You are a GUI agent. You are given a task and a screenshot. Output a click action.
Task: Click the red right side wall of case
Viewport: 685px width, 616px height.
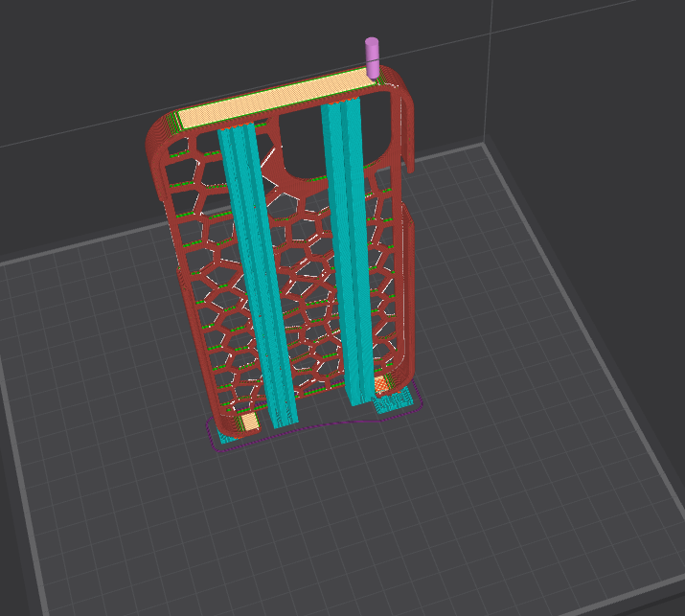coord(408,287)
